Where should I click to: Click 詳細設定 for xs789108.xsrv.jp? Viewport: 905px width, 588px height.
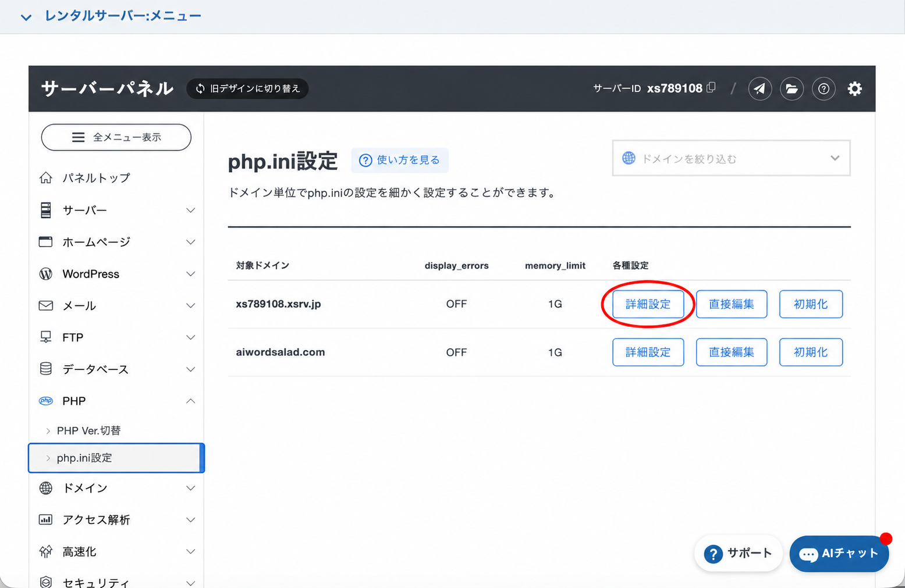648,304
